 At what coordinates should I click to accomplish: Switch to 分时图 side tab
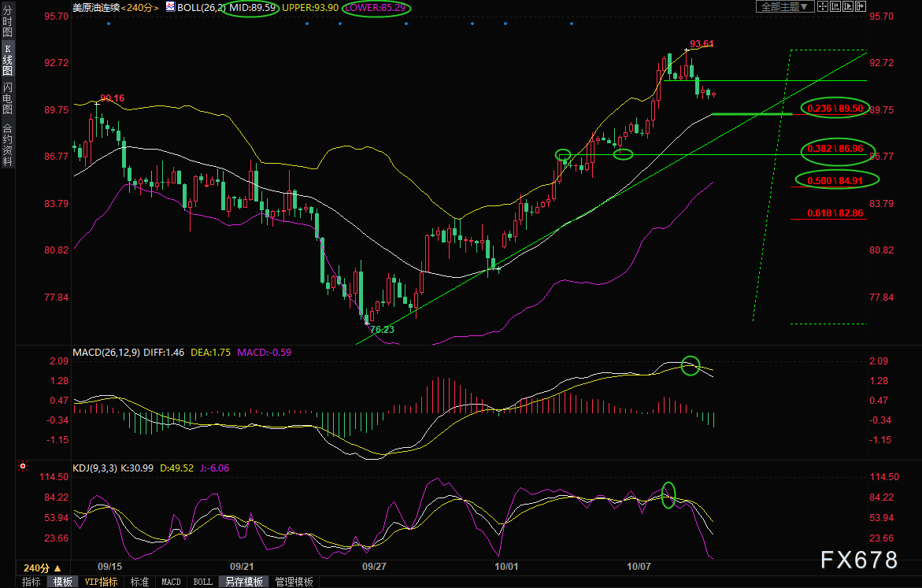coord(7,22)
